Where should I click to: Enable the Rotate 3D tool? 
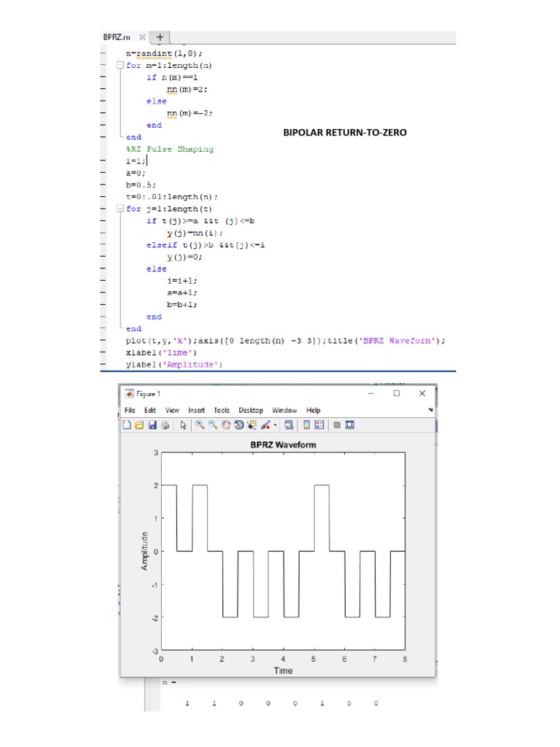pyautogui.click(x=238, y=425)
